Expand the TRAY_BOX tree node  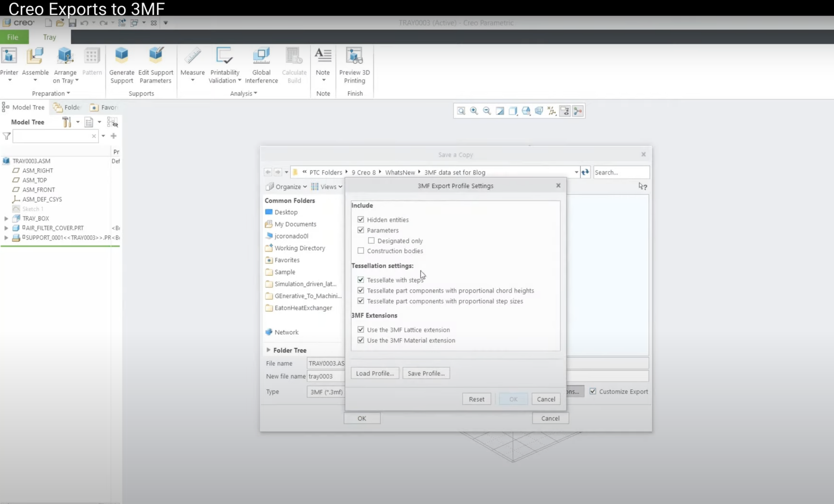coord(6,219)
